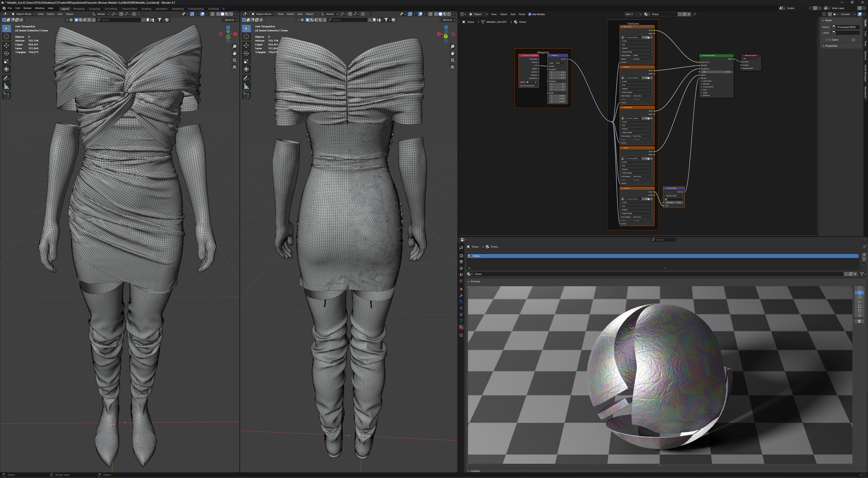Select Measure tool in right viewport
The image size is (868, 478).
click(246, 87)
